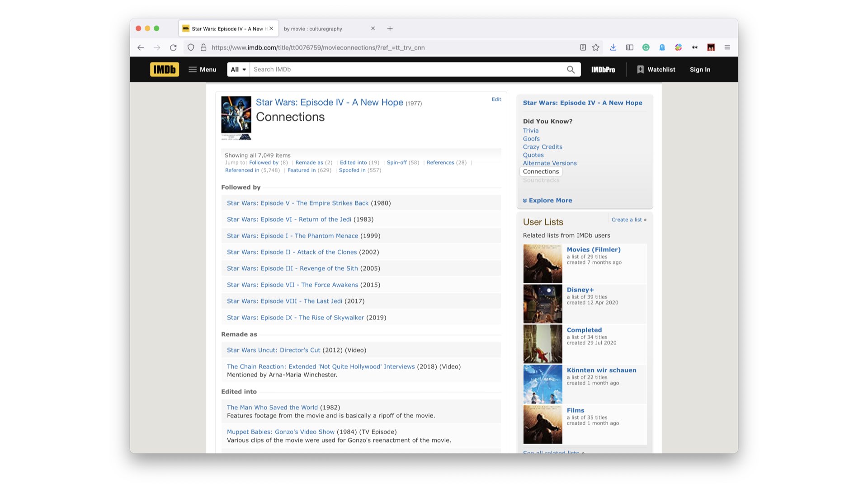Click the Star Wars movie poster thumbnail
The width and height of the screenshot is (868, 488).
[x=236, y=118]
